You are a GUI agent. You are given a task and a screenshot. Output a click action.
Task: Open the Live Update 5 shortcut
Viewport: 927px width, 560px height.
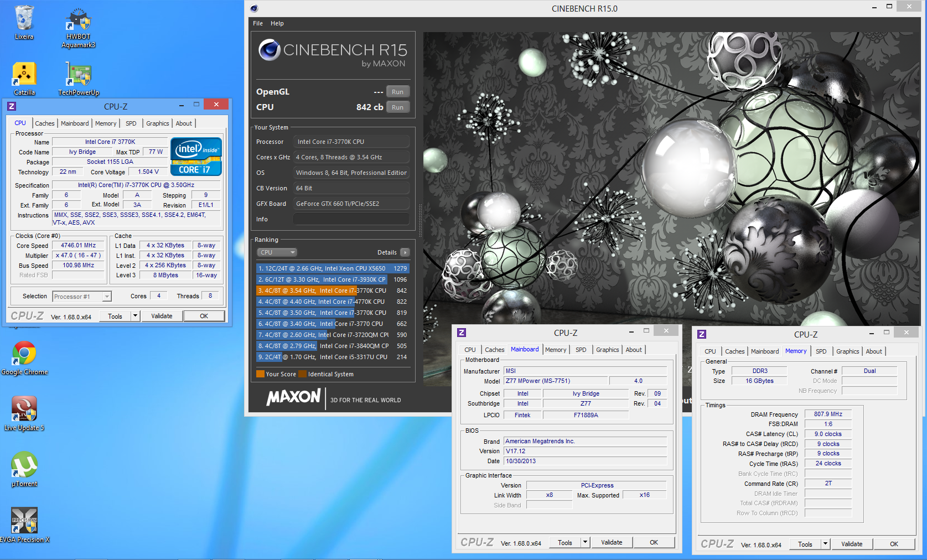coord(24,414)
